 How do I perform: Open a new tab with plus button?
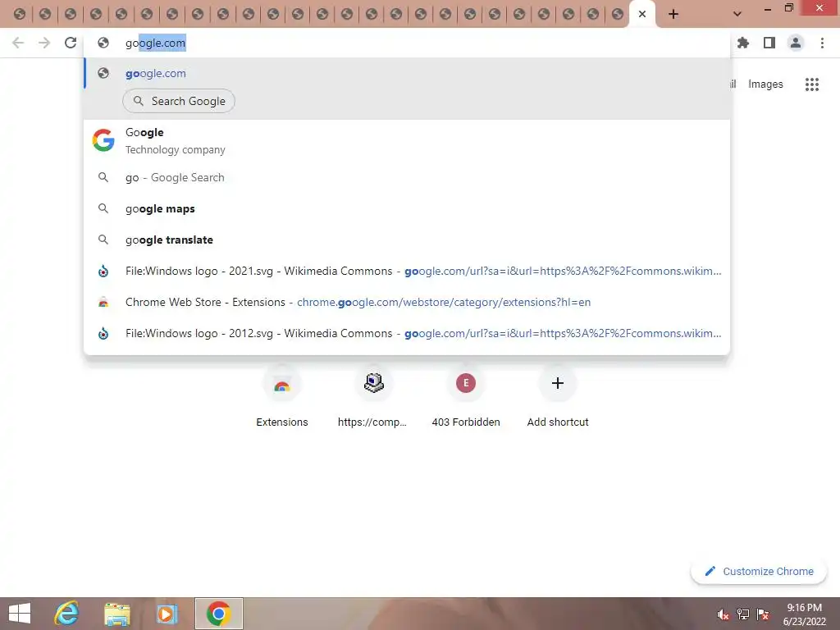click(673, 15)
